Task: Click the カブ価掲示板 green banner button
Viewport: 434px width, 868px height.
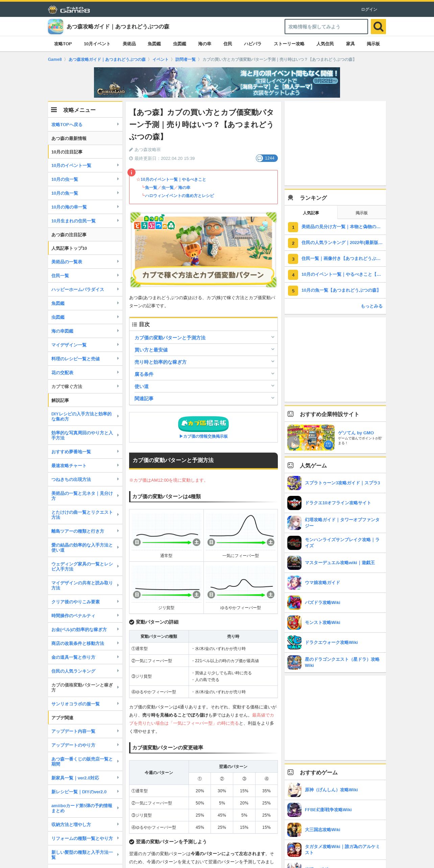Action: tap(203, 424)
